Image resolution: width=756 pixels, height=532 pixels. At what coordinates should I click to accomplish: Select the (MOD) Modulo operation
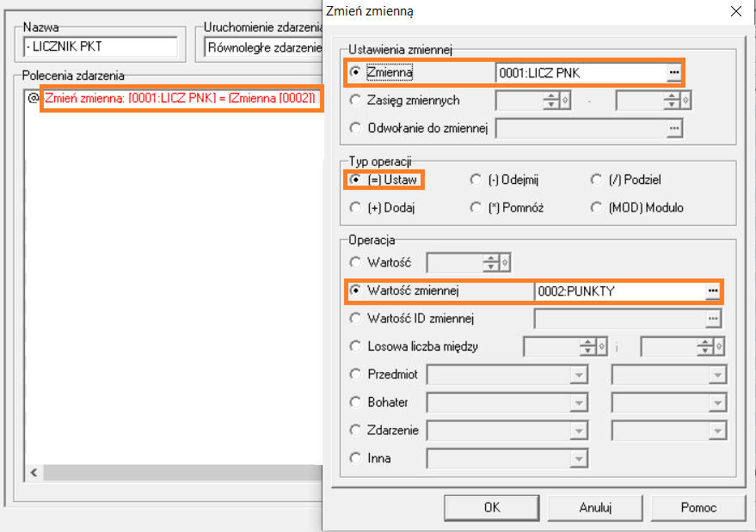(x=597, y=207)
